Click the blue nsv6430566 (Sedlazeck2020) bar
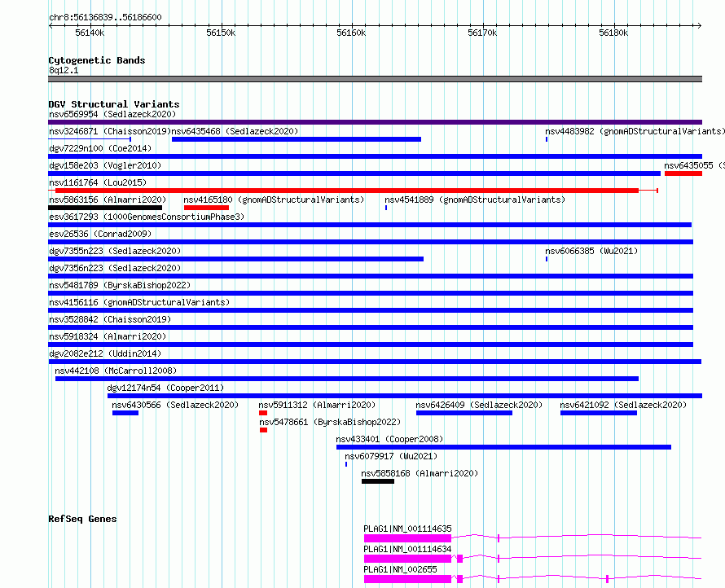Viewport: 725px width, 588px height. pyautogui.click(x=125, y=413)
